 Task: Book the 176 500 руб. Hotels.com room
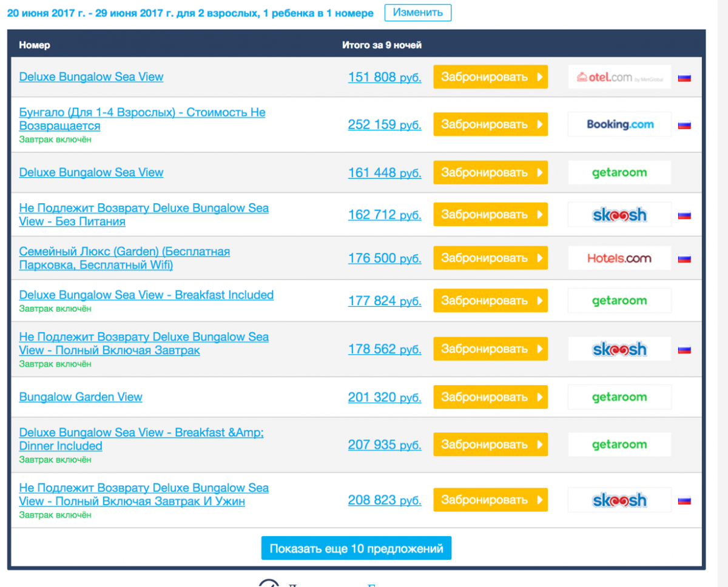coord(490,258)
